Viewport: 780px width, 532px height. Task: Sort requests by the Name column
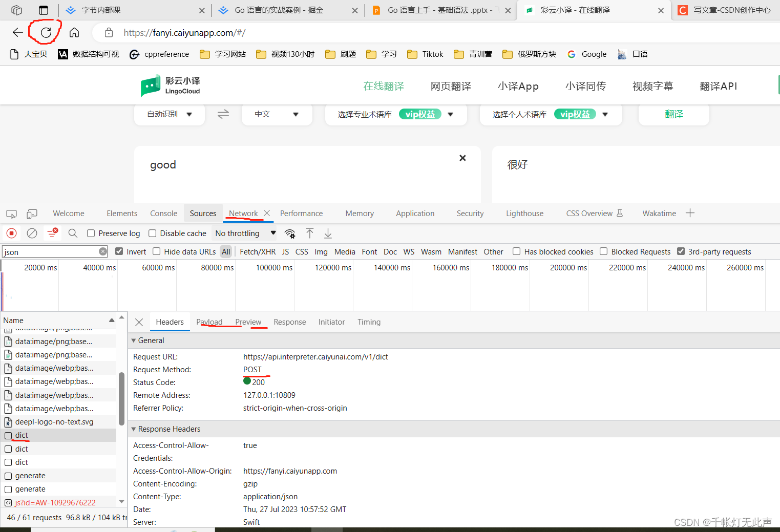[x=58, y=321]
